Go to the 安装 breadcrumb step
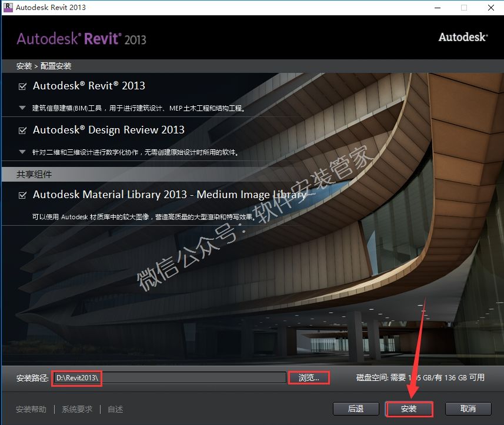This screenshot has height=425, width=504. pos(24,66)
